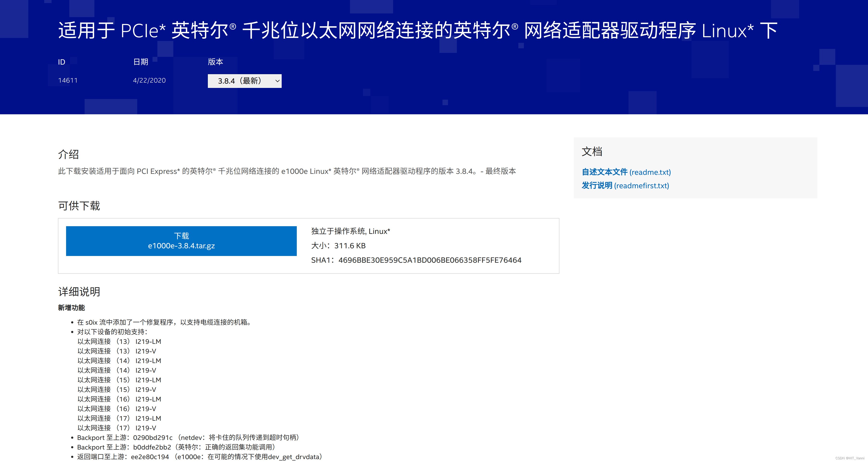Click the 可供下载 section heading

pyautogui.click(x=79, y=206)
